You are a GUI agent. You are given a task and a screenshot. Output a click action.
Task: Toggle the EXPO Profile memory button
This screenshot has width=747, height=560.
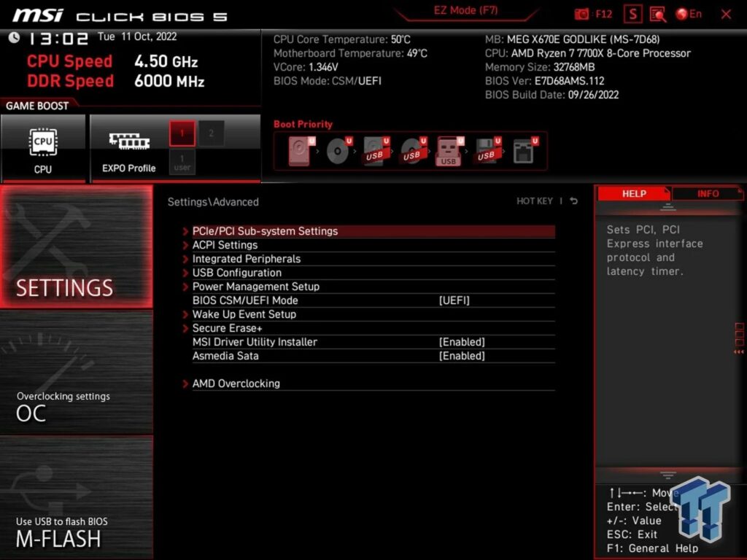pos(128,148)
